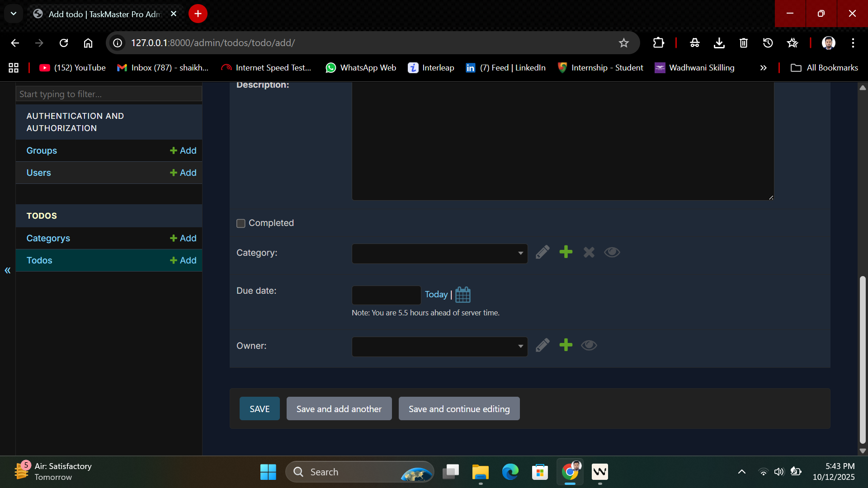Open the Category dropdown
Viewport: 868px width, 488px height.
439,253
